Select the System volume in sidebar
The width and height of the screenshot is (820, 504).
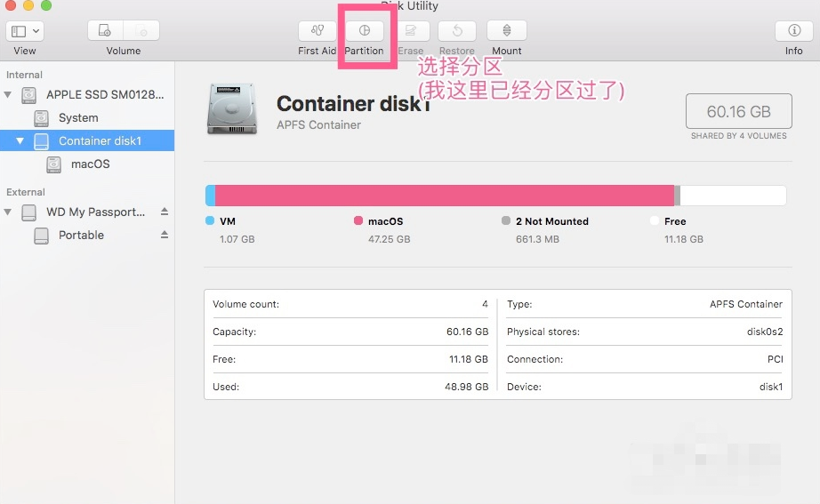coord(78,118)
